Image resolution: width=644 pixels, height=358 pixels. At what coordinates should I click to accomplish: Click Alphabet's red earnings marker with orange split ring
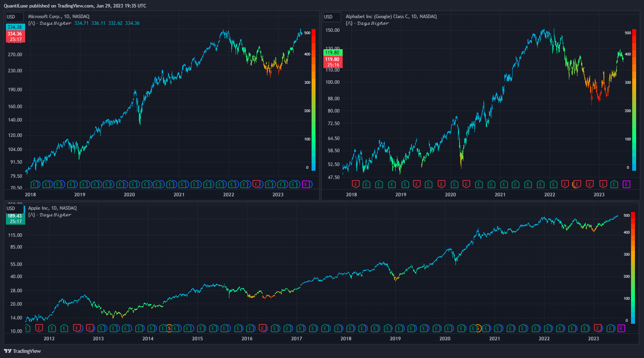577,184
